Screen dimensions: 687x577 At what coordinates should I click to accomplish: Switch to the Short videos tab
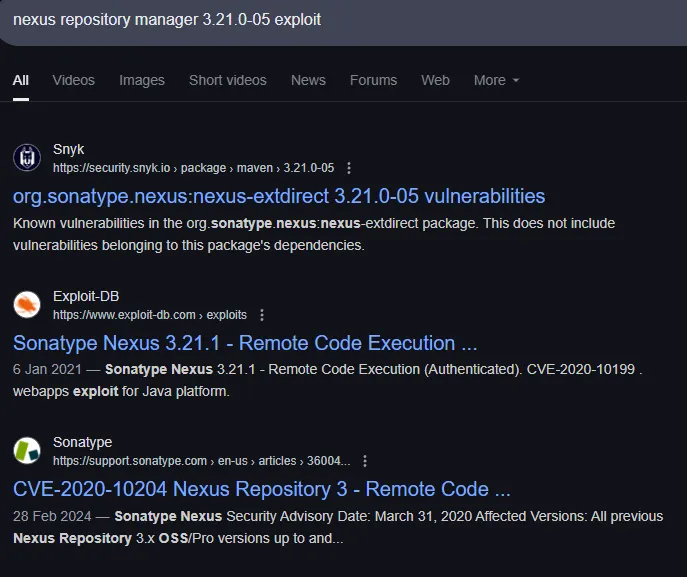pos(227,80)
